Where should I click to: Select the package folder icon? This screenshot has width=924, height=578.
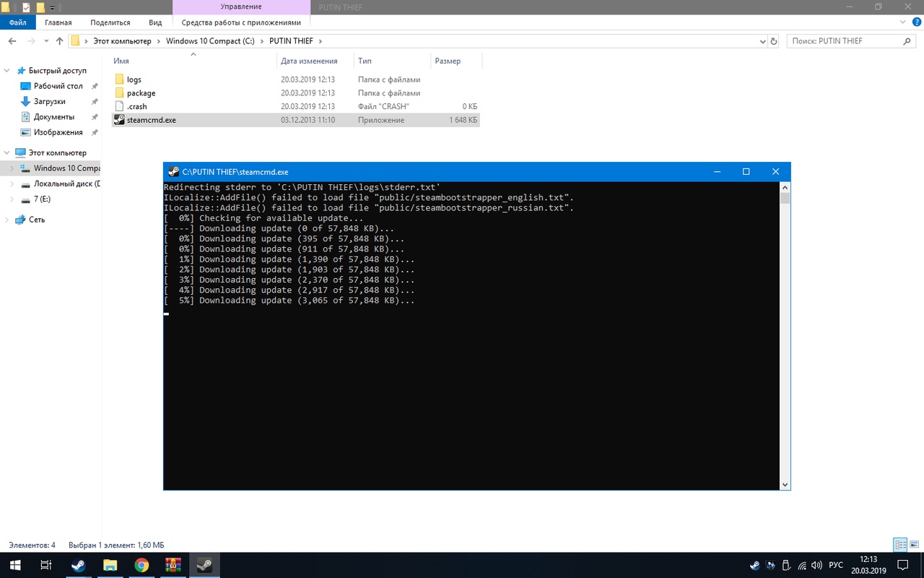click(120, 92)
